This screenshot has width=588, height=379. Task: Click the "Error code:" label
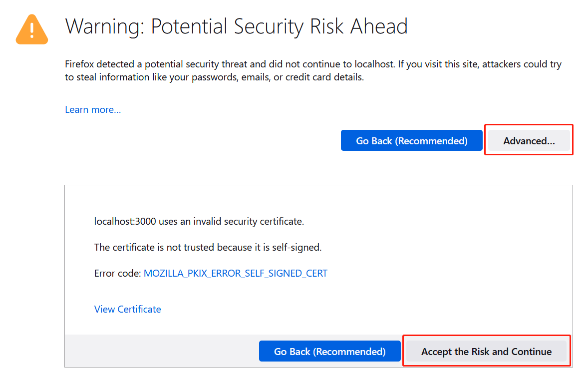[x=117, y=273]
